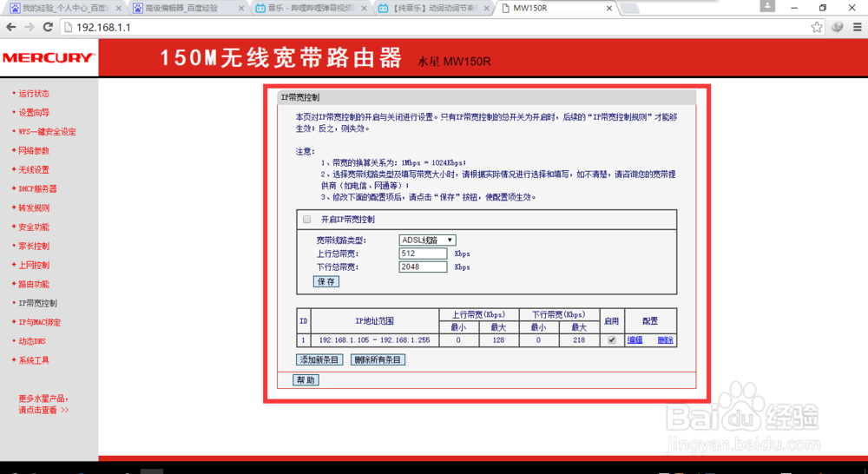
Task: Click the 下行总带宽 field showing 2048
Action: 423,267
